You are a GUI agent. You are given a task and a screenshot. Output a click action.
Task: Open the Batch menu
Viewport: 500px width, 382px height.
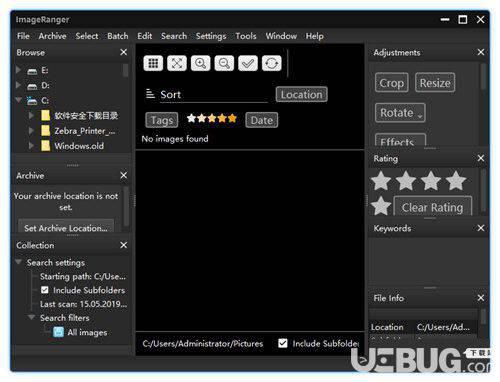coord(118,36)
